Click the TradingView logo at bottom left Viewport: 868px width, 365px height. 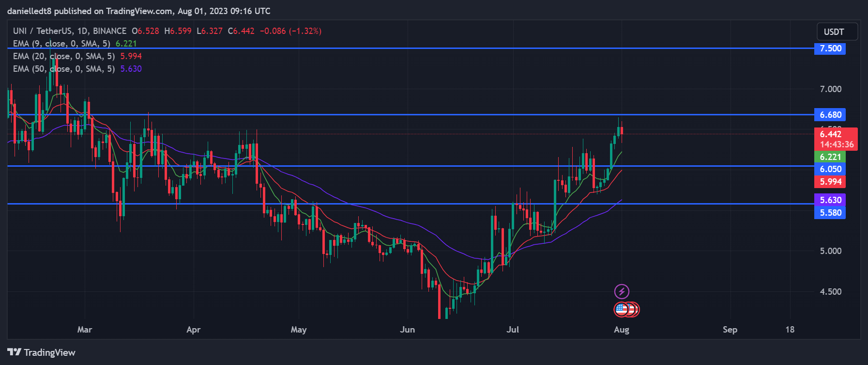pos(41,352)
